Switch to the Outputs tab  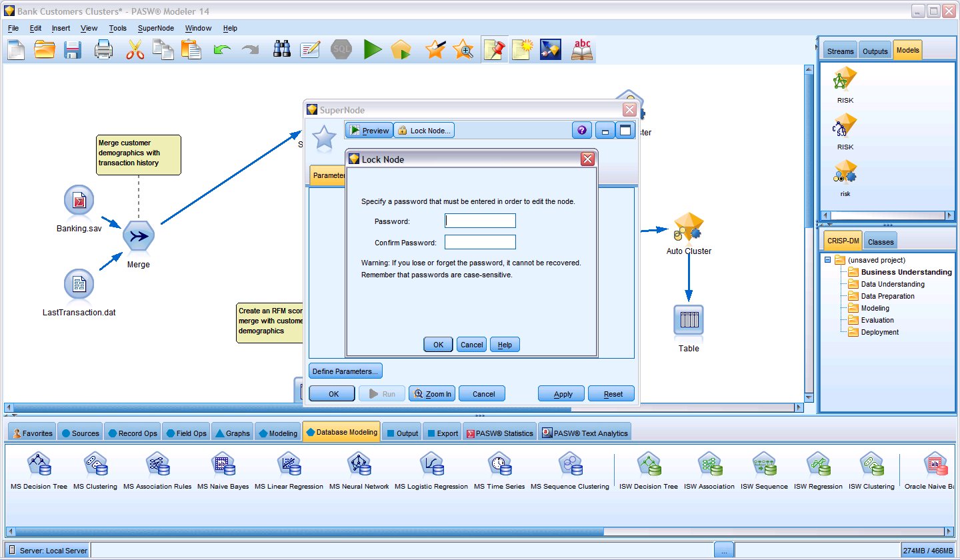click(875, 51)
